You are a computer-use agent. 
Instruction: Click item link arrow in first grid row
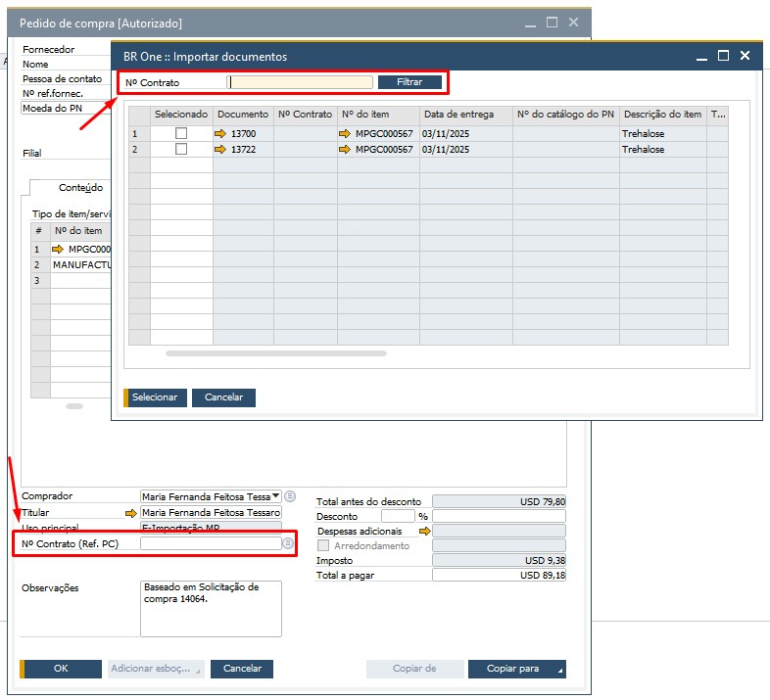tap(345, 133)
